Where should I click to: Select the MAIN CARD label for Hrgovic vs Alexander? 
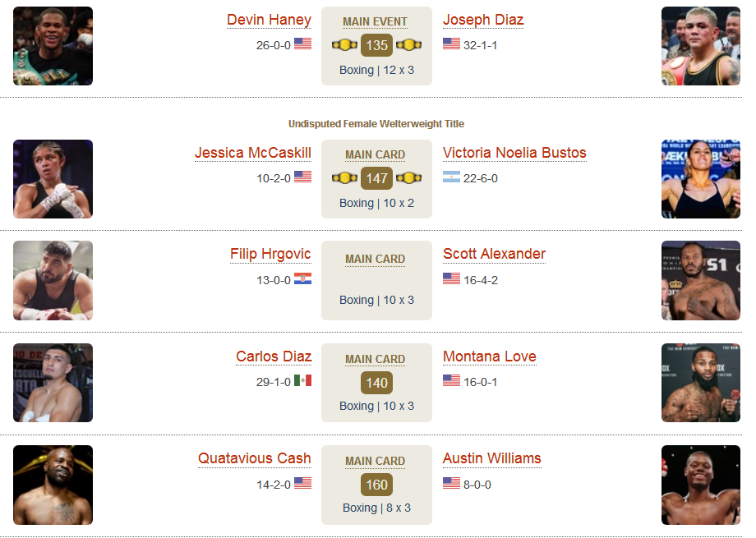click(375, 260)
